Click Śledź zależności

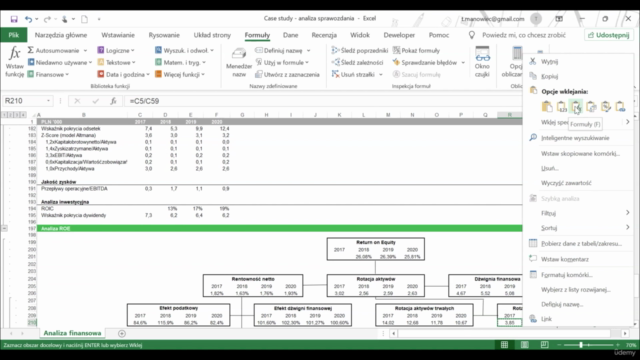point(358,62)
